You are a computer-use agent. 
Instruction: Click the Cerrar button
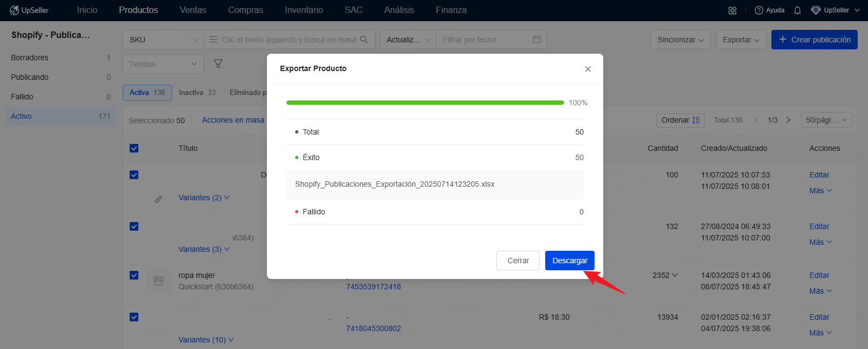518,261
